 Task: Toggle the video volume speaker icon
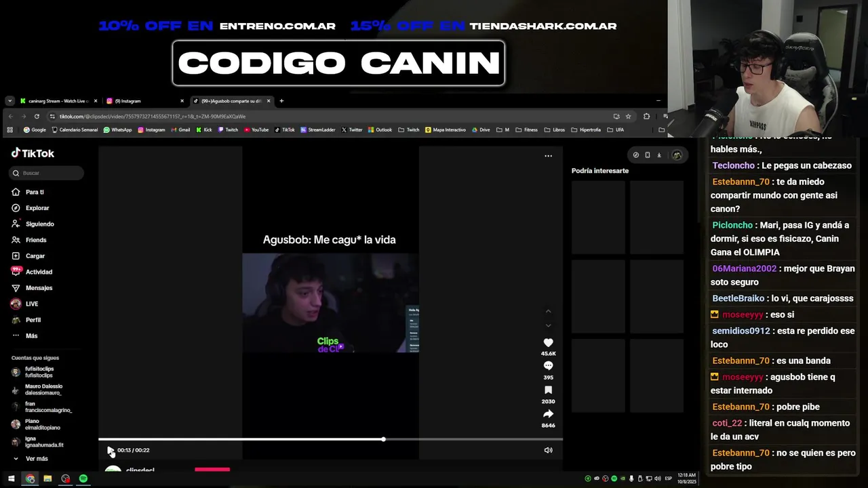[x=548, y=450]
